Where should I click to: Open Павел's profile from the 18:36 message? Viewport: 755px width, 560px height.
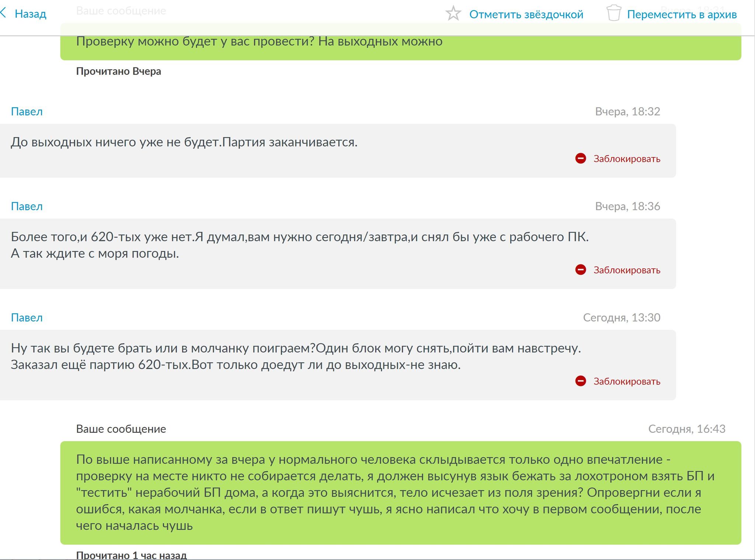coord(27,206)
